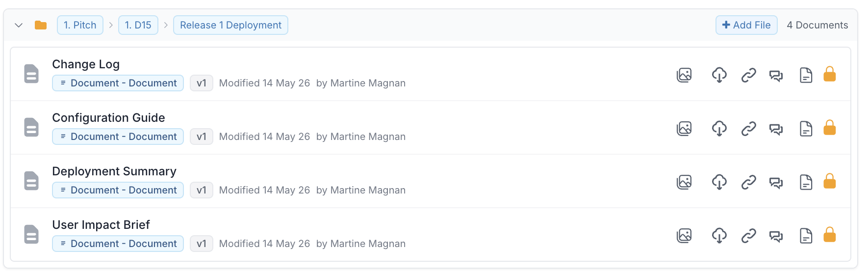
Task: Collapse the folder with the chevron arrow
Action: pyautogui.click(x=19, y=25)
